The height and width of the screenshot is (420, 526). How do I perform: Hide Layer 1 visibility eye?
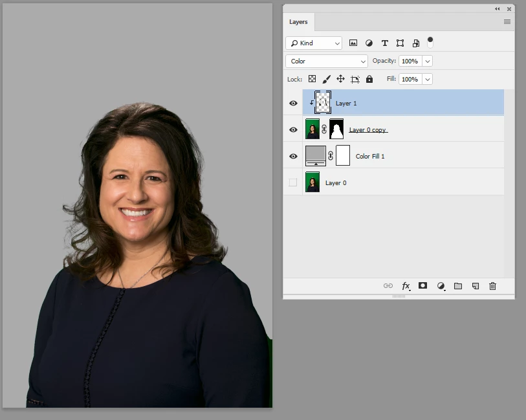pos(293,103)
